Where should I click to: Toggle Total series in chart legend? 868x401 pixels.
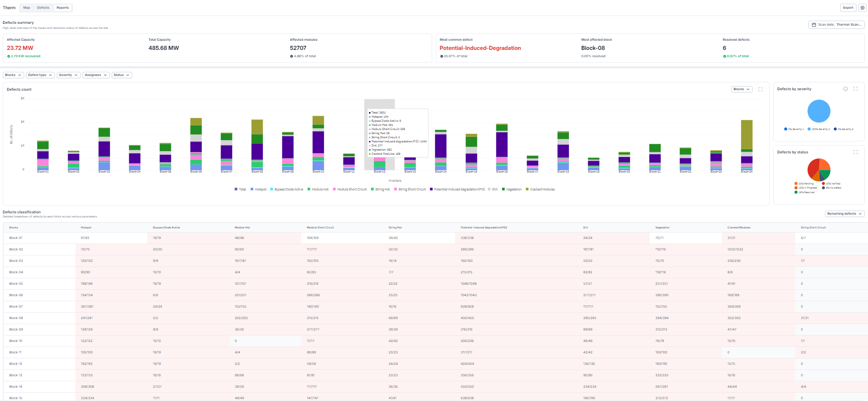pyautogui.click(x=240, y=189)
